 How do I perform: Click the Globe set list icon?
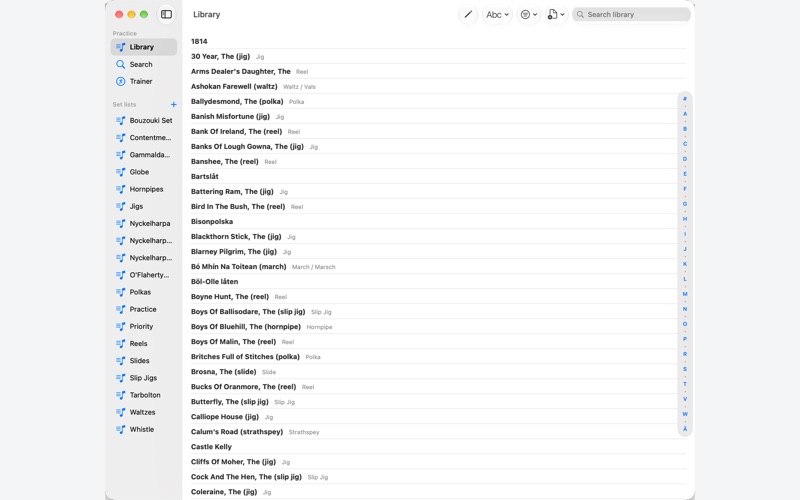[120, 172]
